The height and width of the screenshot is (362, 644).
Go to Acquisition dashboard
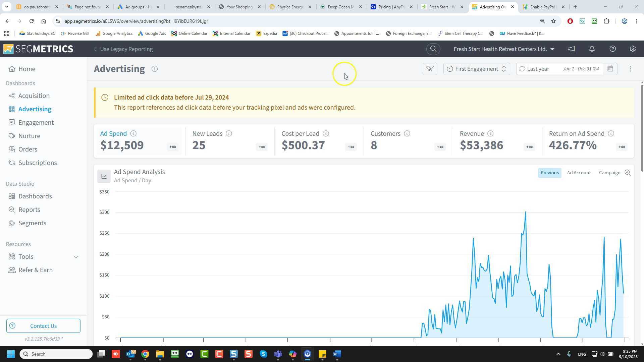34,96
